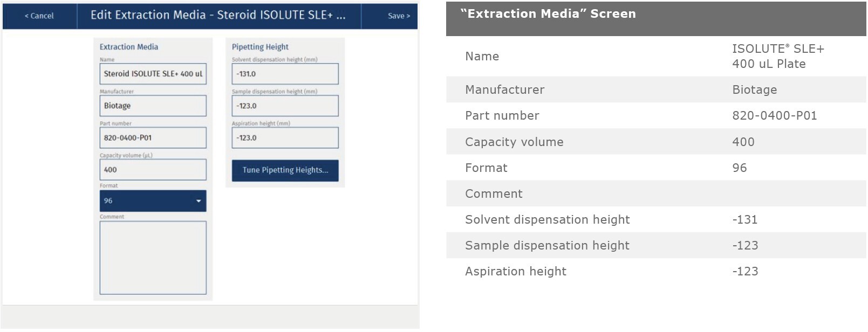Click the -131 solvent height table value
The image size is (868, 332).
click(x=744, y=219)
